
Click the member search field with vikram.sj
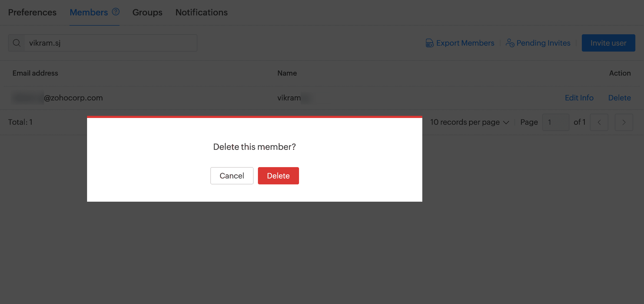tap(111, 43)
